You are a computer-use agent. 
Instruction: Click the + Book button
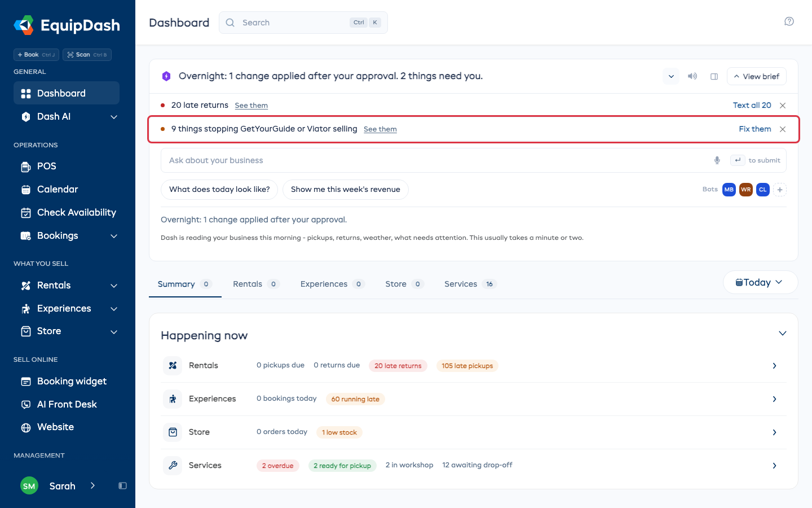[36, 55]
